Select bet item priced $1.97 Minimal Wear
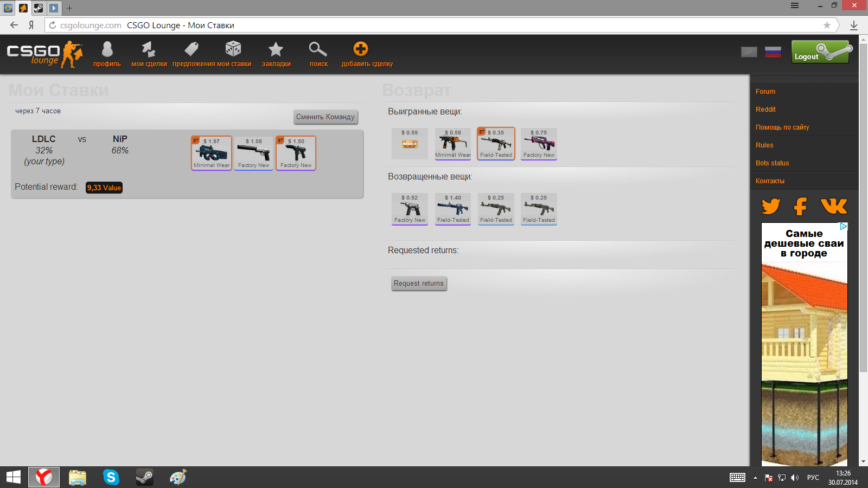Image resolution: width=868 pixels, height=488 pixels. click(212, 153)
